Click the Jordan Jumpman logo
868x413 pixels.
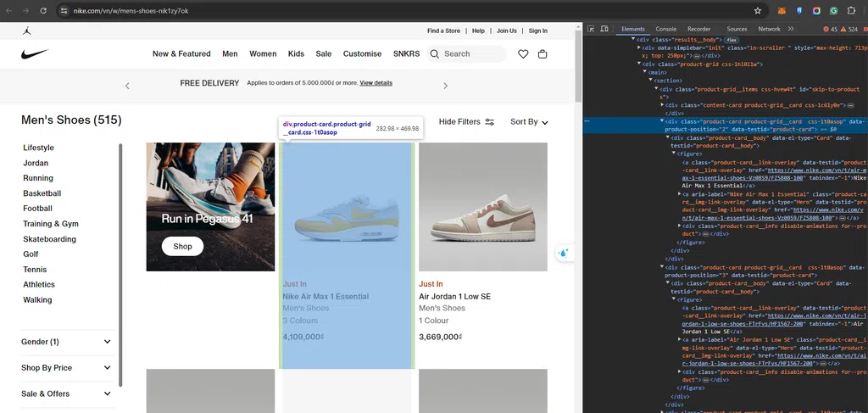tap(26, 31)
